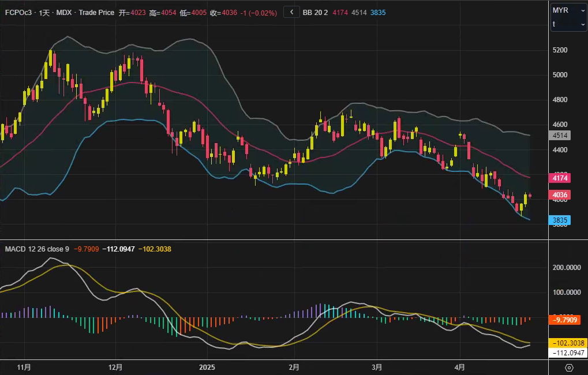The width and height of the screenshot is (588, 375).
Task: Click the 11月 label on the time axis
Action: click(x=24, y=367)
